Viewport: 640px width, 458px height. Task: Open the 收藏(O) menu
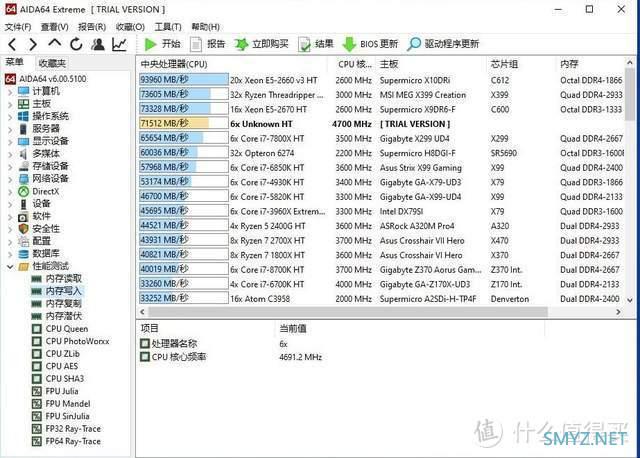click(x=130, y=27)
